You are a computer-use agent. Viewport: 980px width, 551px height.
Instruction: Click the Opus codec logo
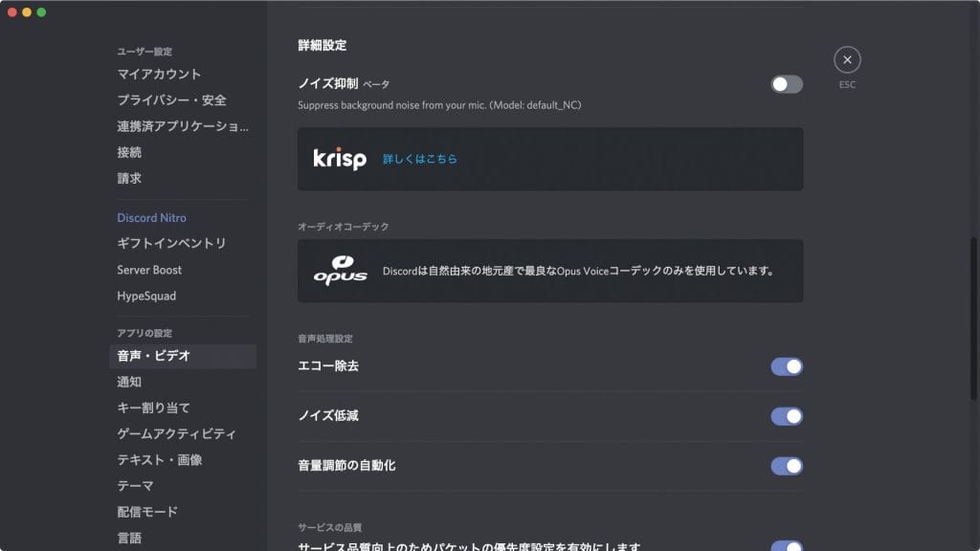[340, 271]
